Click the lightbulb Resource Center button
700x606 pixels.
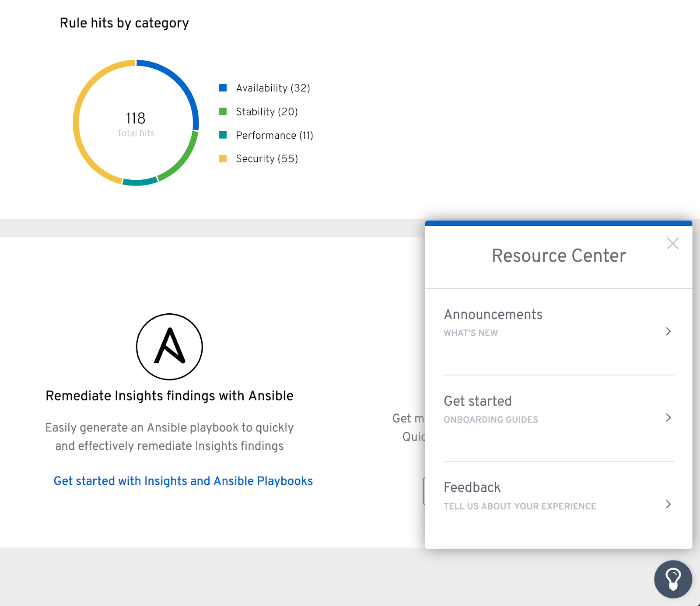click(x=673, y=579)
